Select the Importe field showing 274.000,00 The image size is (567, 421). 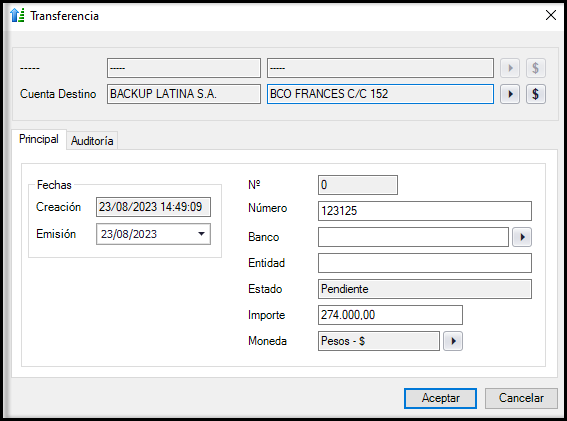pyautogui.click(x=390, y=315)
